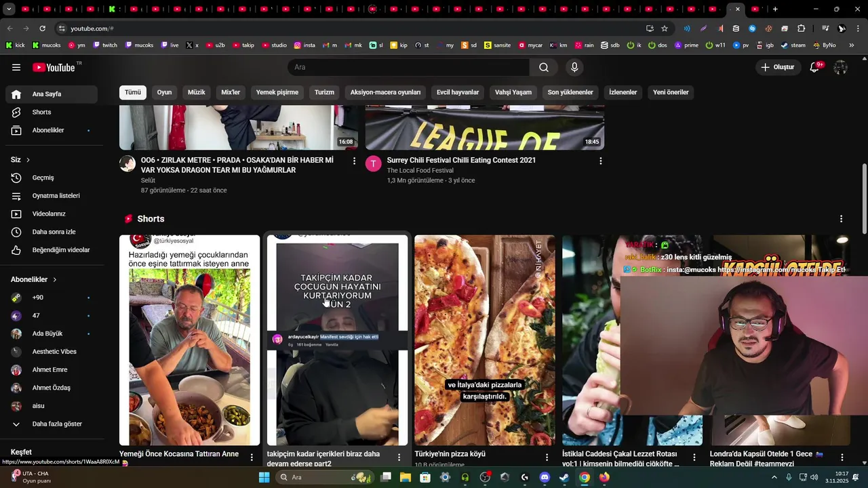Reload the page in Chrome

pos(42,28)
